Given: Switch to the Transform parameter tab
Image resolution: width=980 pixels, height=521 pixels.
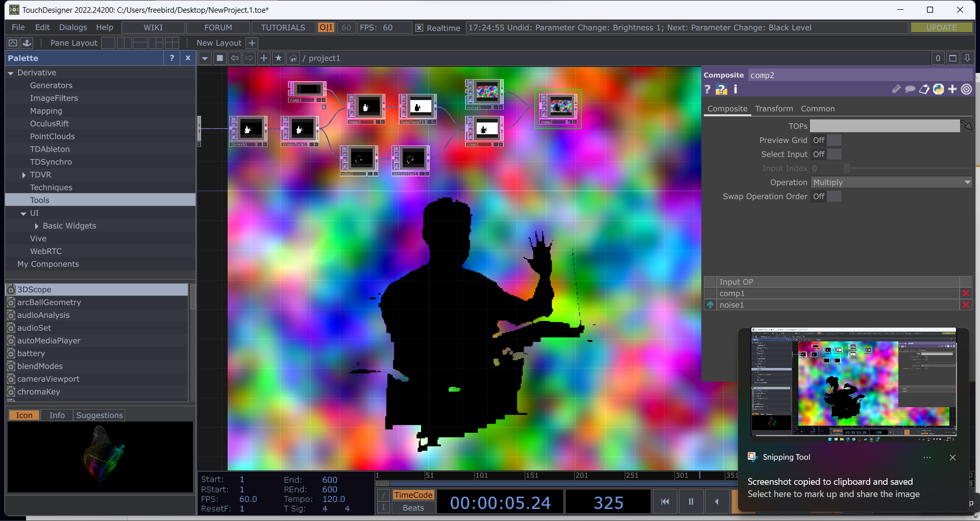Looking at the screenshot, I should point(774,109).
